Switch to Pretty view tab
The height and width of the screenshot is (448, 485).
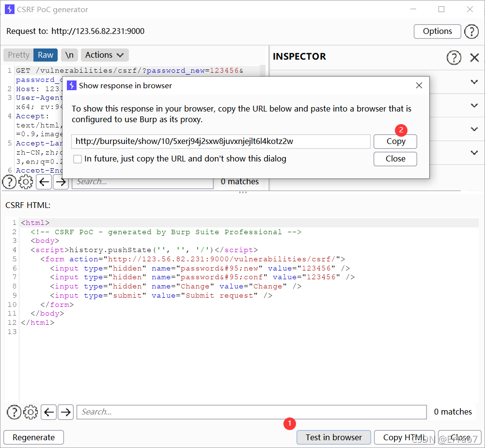[18, 55]
